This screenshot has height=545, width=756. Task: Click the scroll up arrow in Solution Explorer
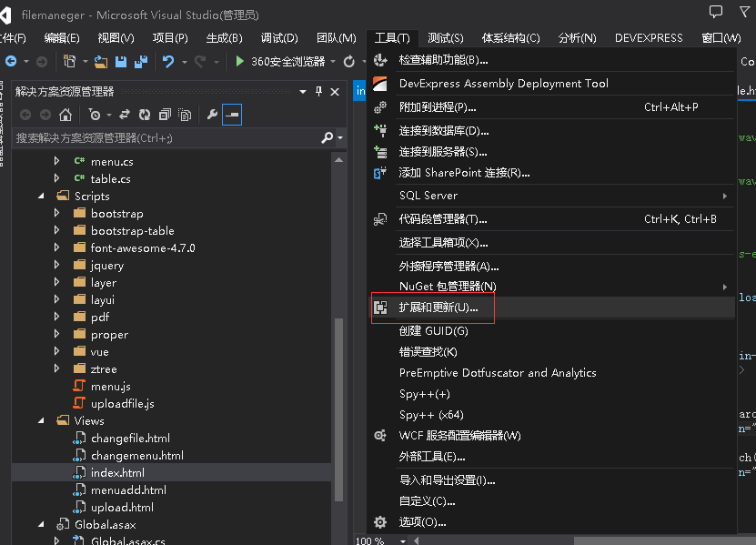click(x=339, y=159)
